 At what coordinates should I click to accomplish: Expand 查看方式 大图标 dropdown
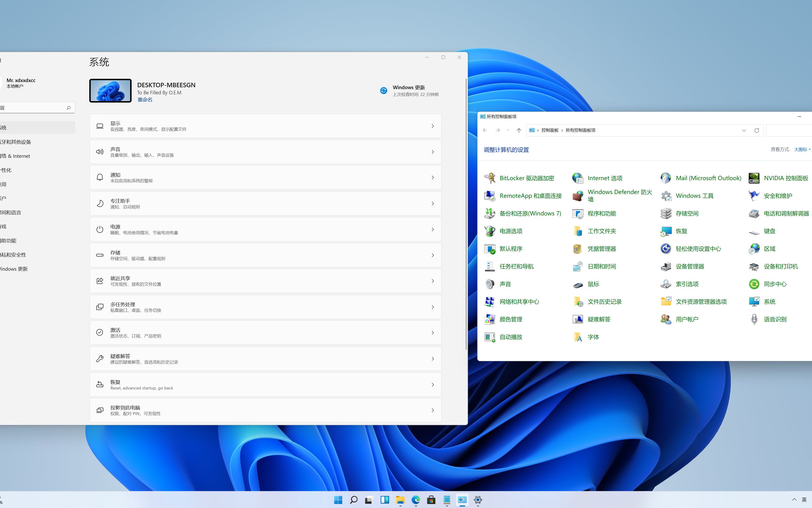(802, 150)
